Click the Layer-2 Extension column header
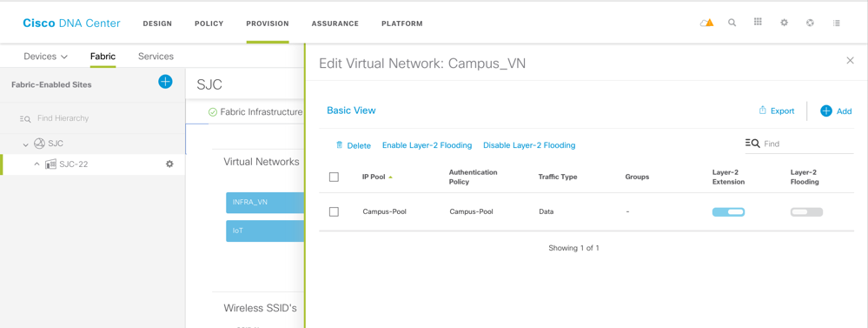Image resolution: width=868 pixels, height=328 pixels. coord(728,177)
